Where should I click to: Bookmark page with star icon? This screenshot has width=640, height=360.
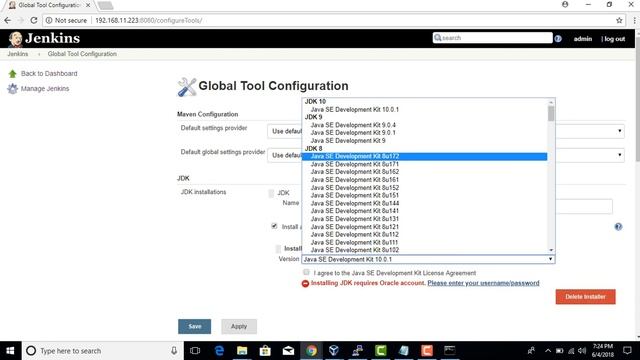[619, 20]
